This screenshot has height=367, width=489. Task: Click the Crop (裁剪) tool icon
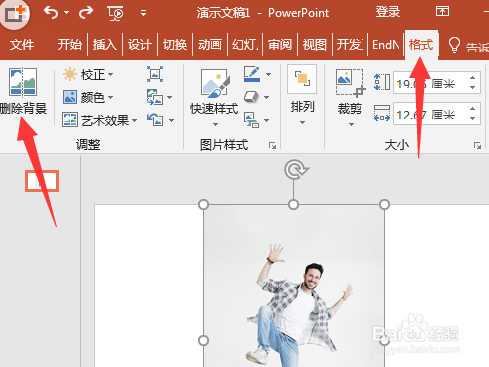pyautogui.click(x=350, y=83)
